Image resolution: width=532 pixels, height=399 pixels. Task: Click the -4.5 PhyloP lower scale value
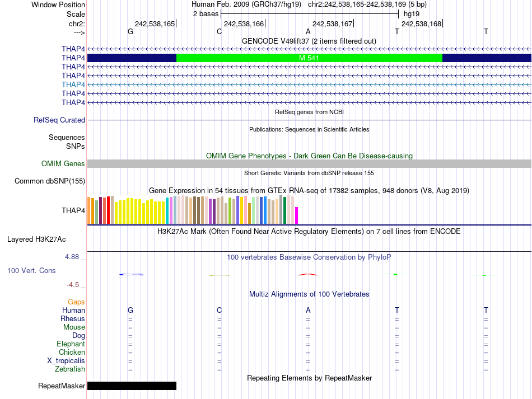(73, 285)
